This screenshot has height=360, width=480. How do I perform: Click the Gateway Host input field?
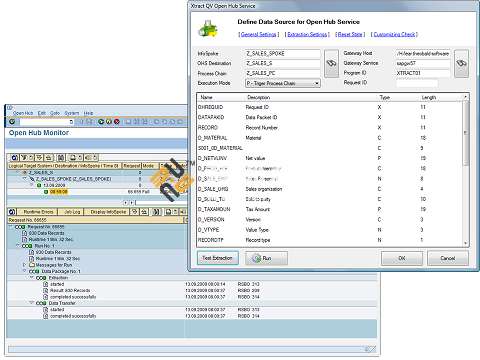click(423, 53)
